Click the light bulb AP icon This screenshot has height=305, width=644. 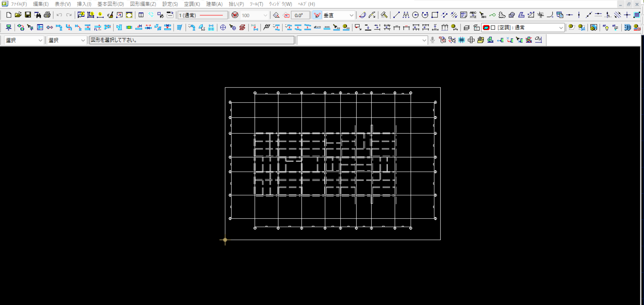point(606,27)
